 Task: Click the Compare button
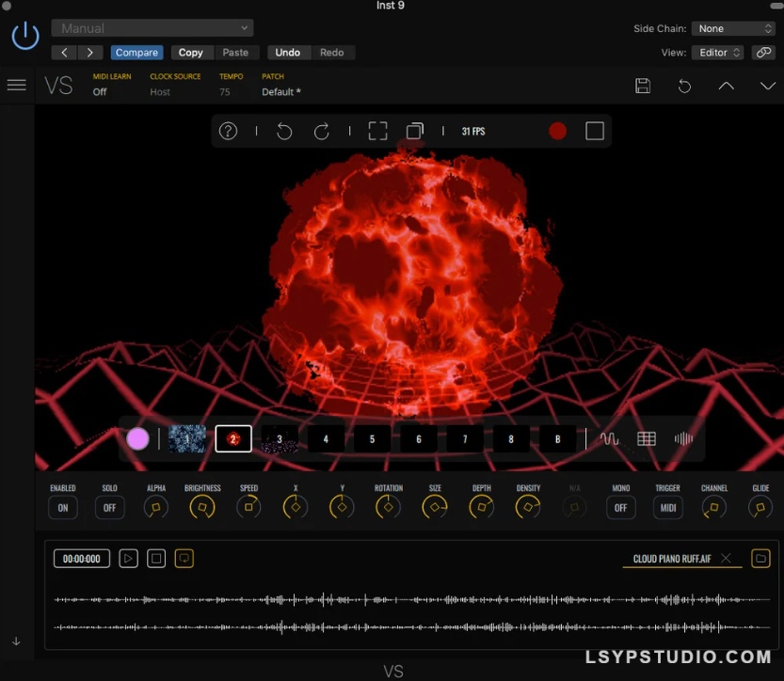tap(136, 53)
